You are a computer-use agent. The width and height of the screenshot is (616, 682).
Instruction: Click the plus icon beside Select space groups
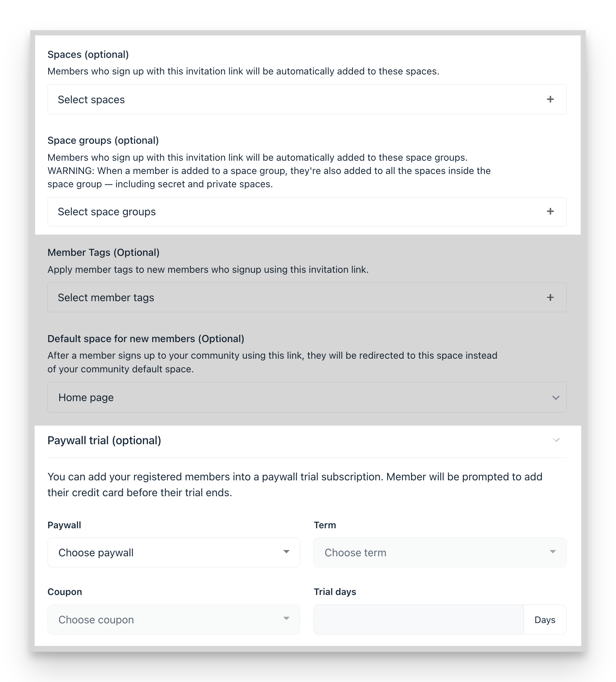550,212
